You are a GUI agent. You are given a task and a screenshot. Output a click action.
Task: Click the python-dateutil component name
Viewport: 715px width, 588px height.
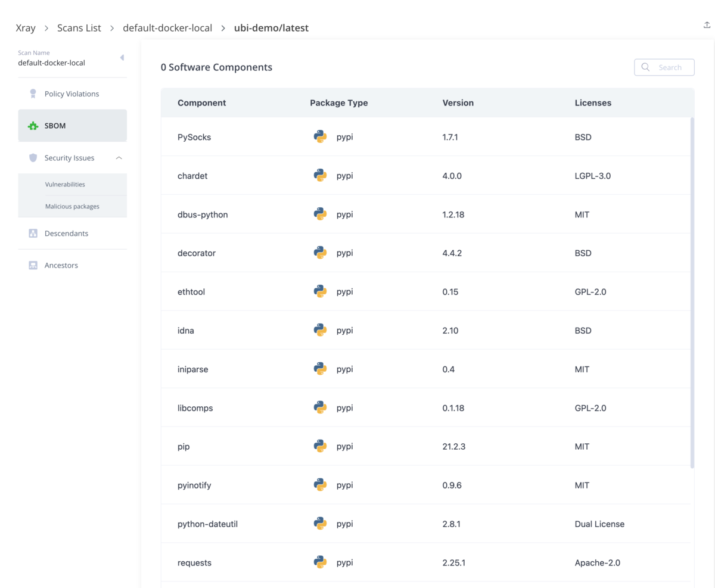click(x=208, y=524)
